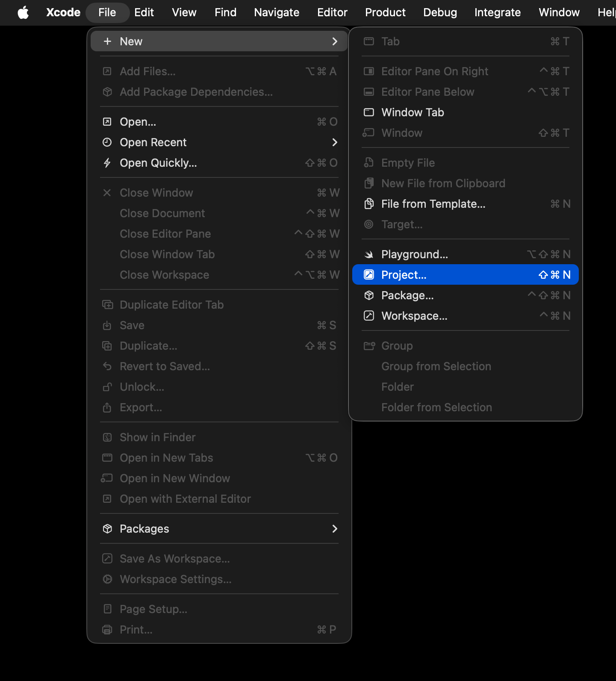
Task: Open the Editor menu in menu bar
Action: [332, 12]
